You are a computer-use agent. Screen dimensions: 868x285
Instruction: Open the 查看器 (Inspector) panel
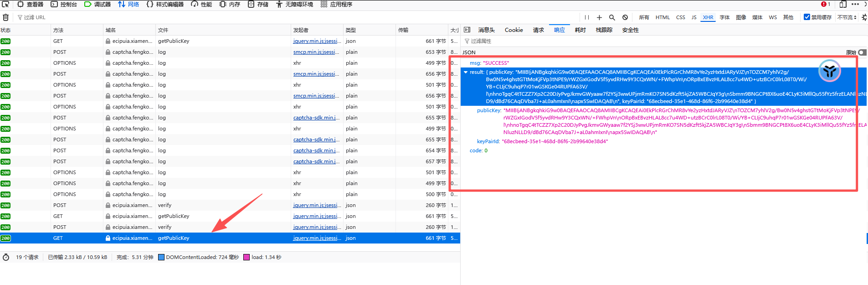pyautogui.click(x=31, y=4)
